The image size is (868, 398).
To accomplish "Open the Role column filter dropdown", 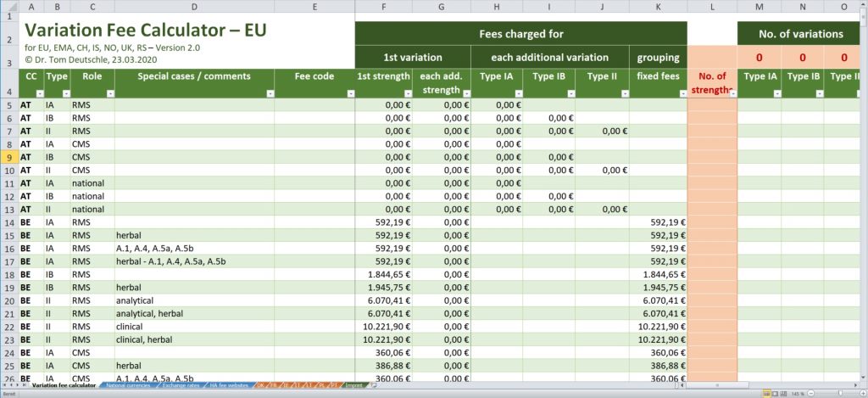I will pyautogui.click(x=108, y=92).
